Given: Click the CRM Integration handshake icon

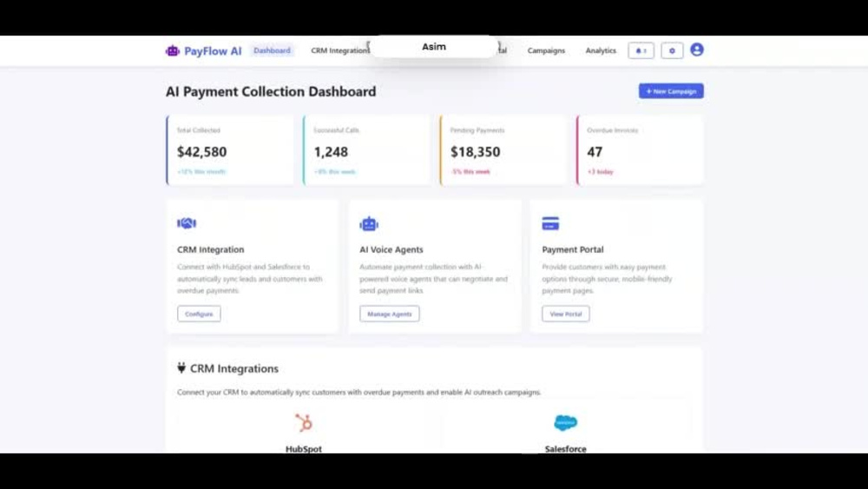Looking at the screenshot, I should coord(187,223).
